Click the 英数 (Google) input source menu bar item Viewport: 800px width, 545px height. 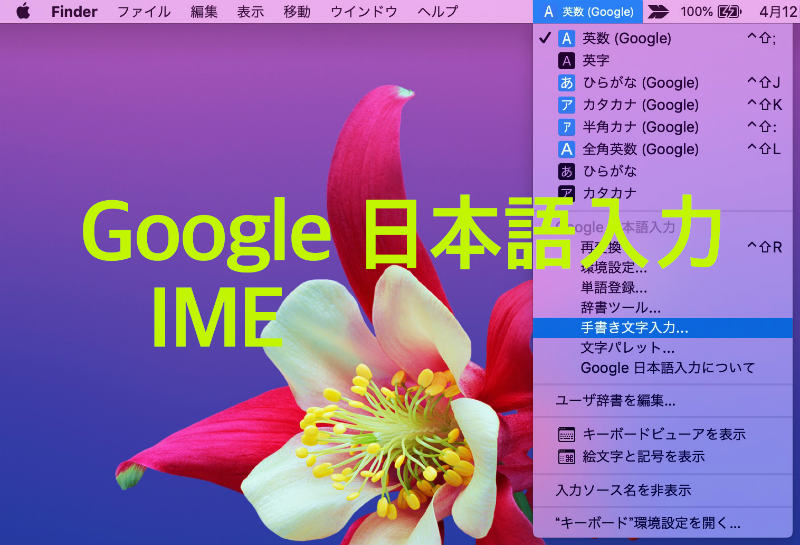[588, 11]
